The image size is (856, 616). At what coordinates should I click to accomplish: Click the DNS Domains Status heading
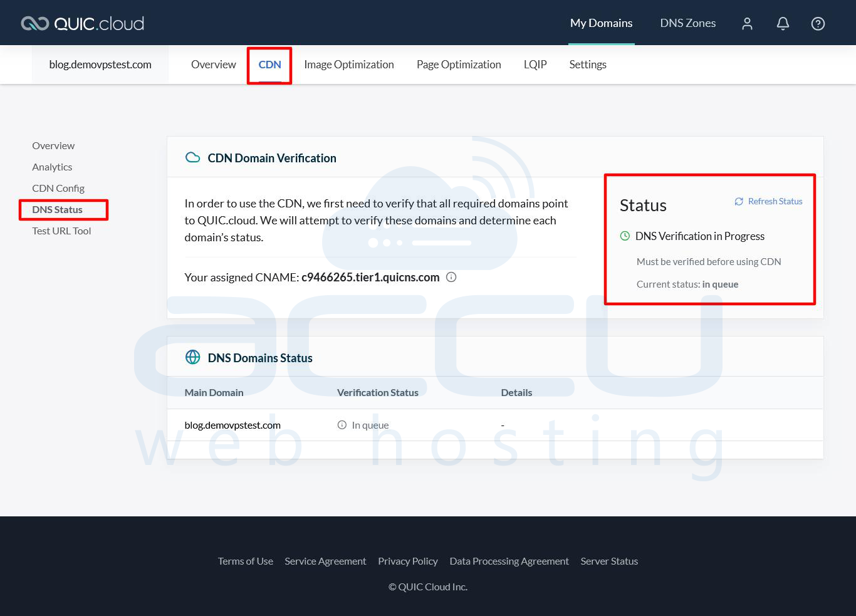pyautogui.click(x=260, y=358)
